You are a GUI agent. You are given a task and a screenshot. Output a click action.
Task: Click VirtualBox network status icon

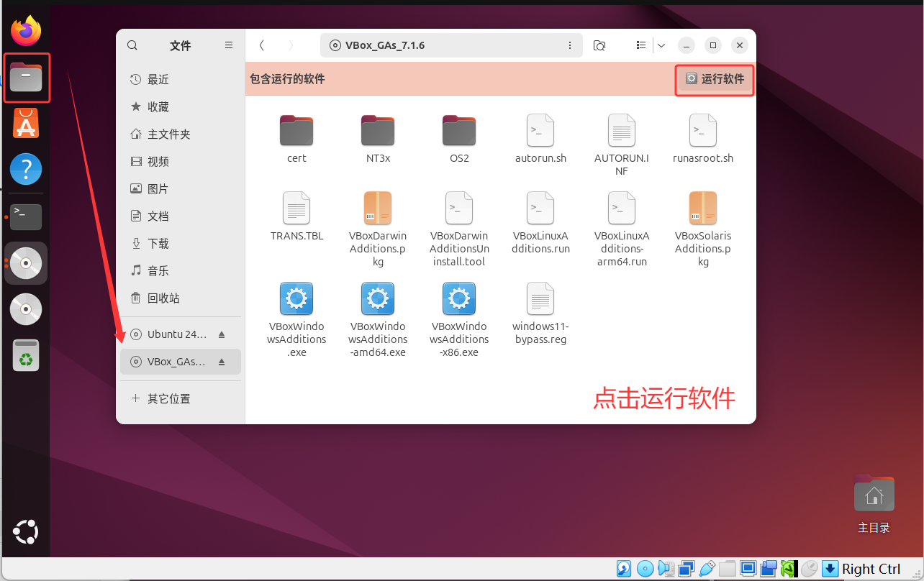[x=686, y=569]
